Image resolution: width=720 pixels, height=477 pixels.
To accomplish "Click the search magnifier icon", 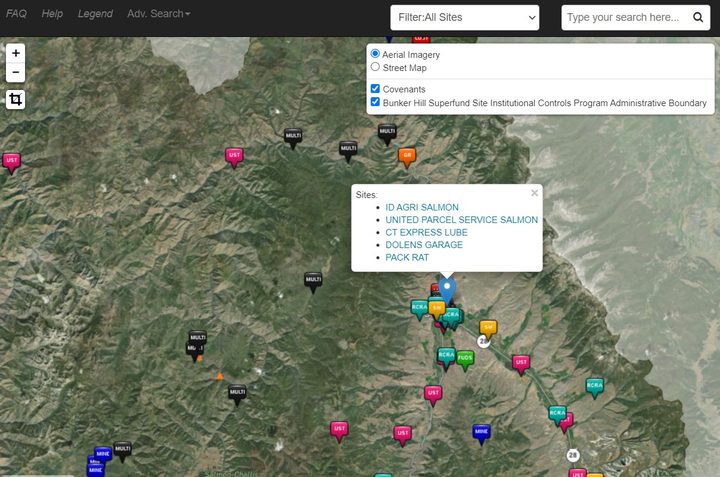I will [x=698, y=17].
